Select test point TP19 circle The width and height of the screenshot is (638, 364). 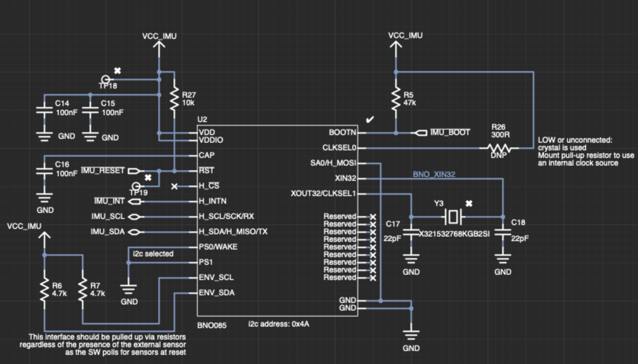click(136, 186)
